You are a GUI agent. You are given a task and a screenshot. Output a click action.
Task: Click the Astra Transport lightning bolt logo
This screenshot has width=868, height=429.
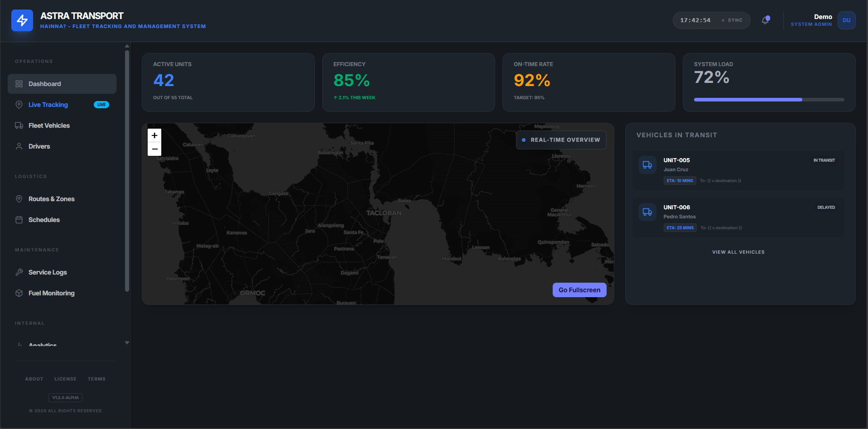click(x=22, y=20)
